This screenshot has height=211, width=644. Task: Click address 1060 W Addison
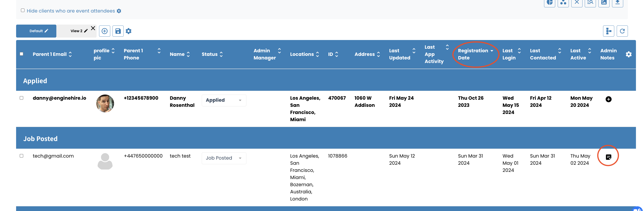point(364,101)
